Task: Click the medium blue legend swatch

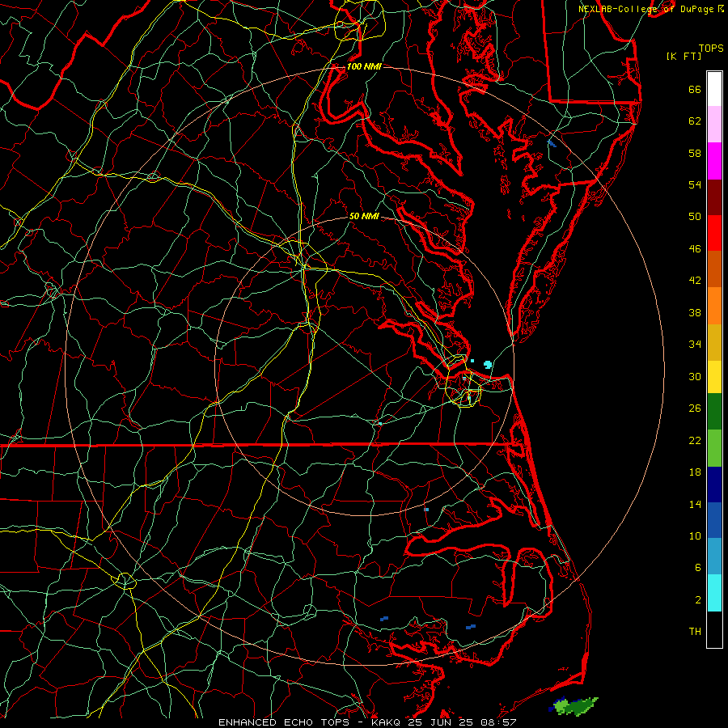Action: point(714,520)
